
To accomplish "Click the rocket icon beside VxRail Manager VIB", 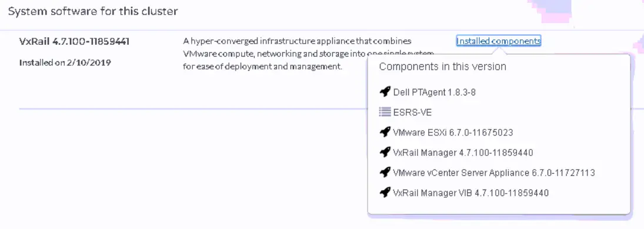I will point(385,193).
